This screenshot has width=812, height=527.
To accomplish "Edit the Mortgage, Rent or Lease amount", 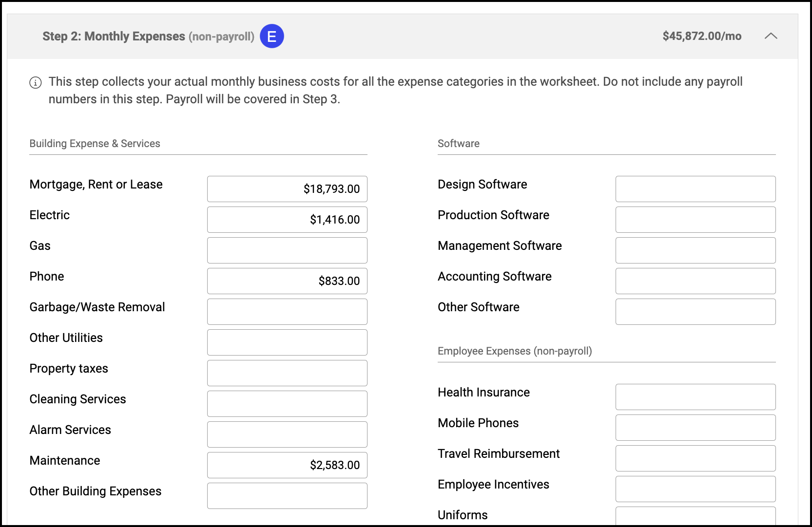I will tap(287, 189).
